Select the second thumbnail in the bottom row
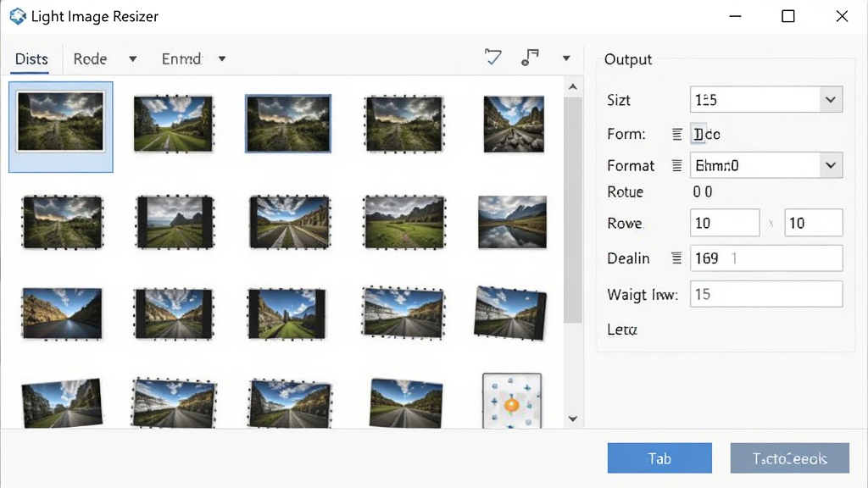This screenshot has width=868, height=488. (174, 402)
